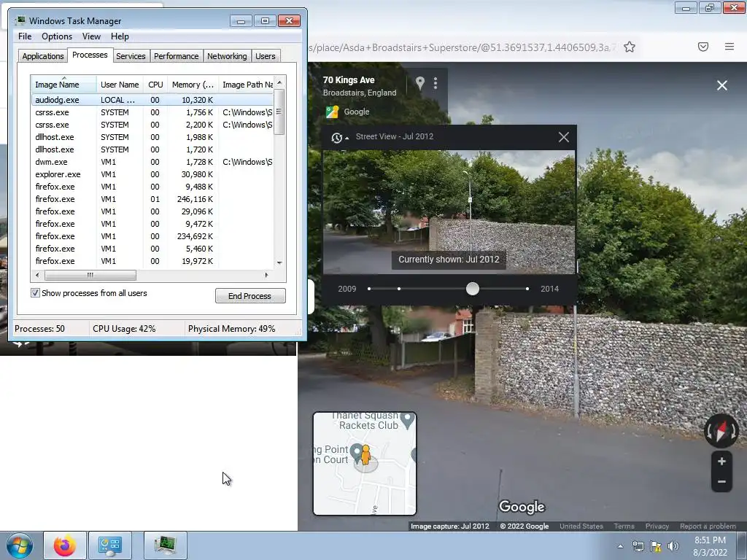Click End Process button

point(250,296)
